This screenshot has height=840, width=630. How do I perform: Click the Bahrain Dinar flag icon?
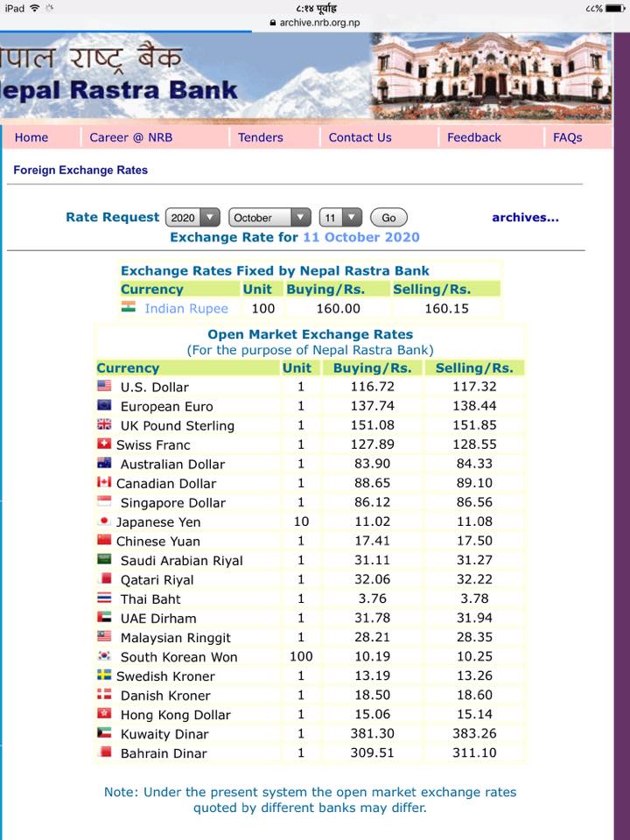click(x=106, y=752)
